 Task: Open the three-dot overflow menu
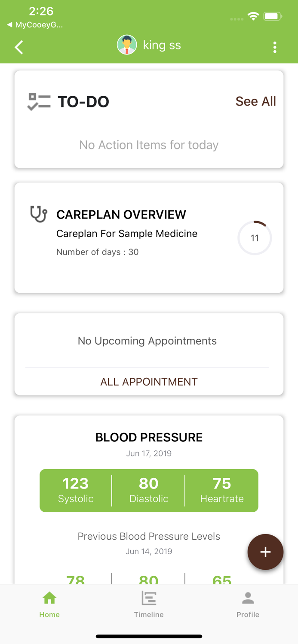tap(275, 47)
